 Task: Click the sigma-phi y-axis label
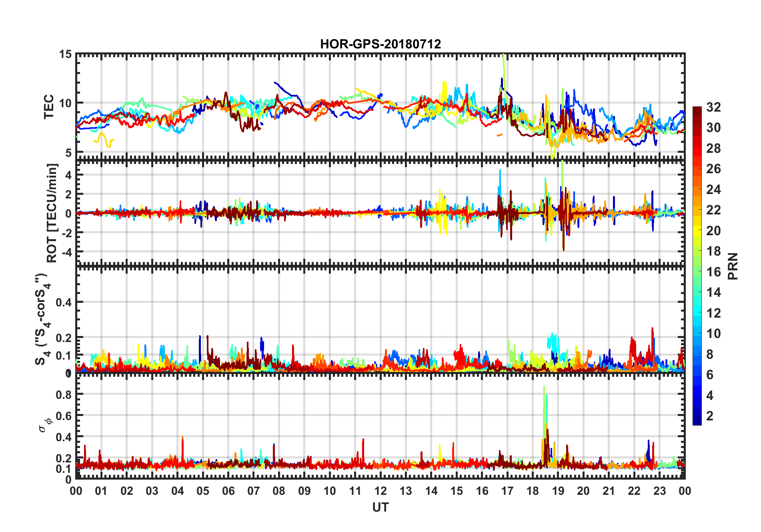(45, 425)
